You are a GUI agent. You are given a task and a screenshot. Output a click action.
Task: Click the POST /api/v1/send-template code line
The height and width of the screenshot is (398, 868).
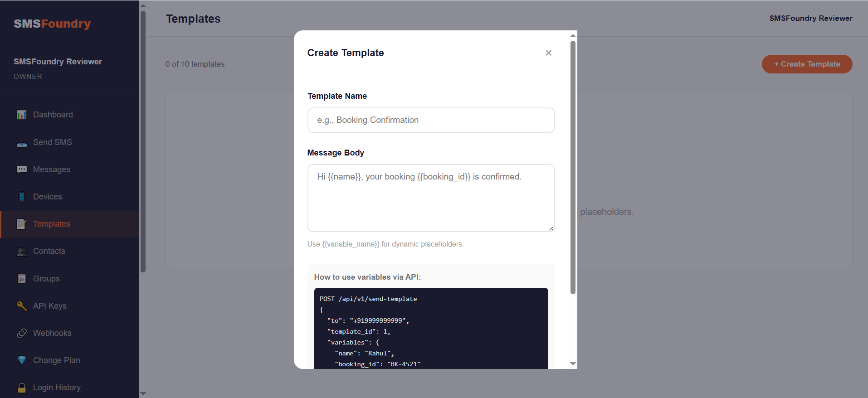pyautogui.click(x=368, y=299)
